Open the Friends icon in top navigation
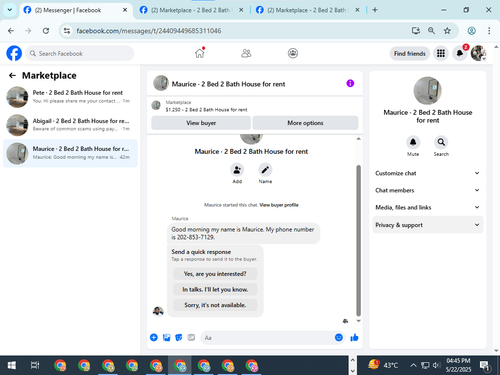 (246, 53)
